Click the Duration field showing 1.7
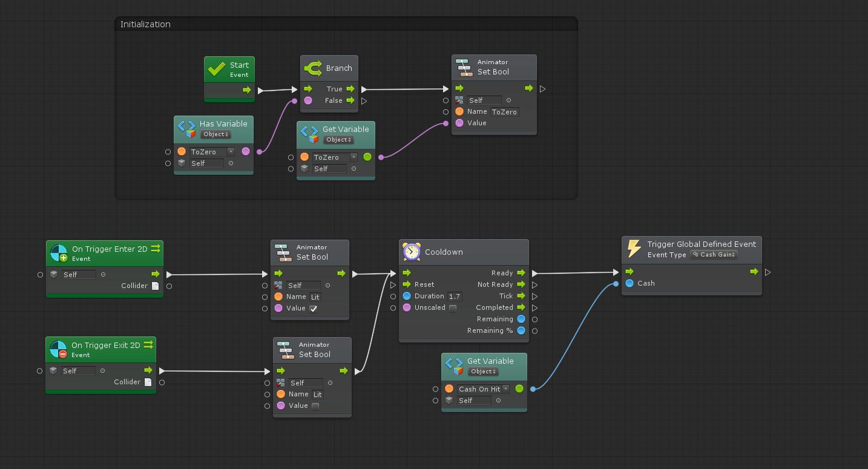Screen dimensions: 868x469 [454, 297]
